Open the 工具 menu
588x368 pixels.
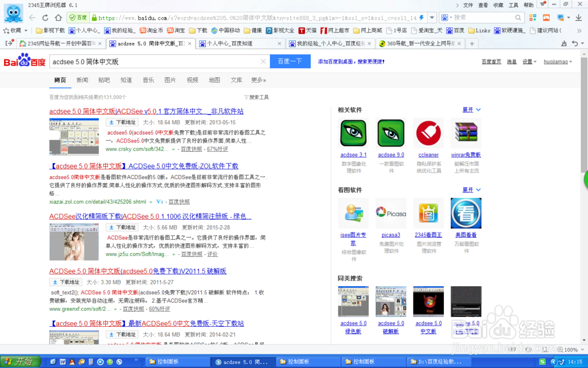coord(513,5)
